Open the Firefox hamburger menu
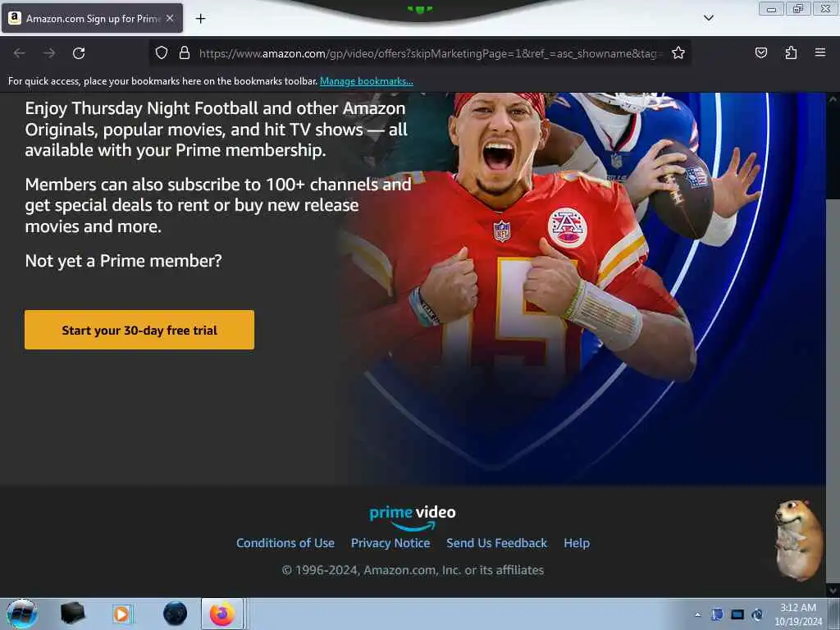840x630 pixels. [819, 52]
